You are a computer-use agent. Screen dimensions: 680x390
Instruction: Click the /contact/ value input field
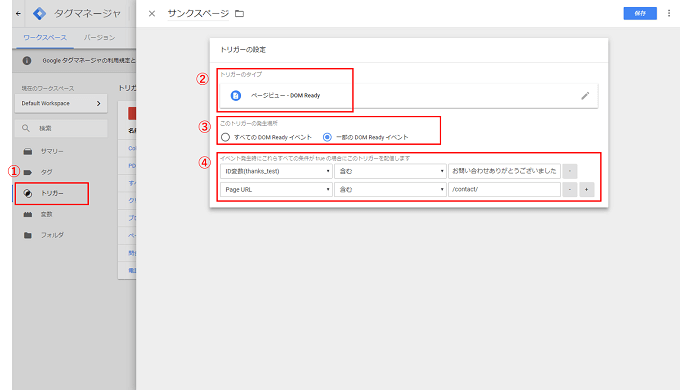504,190
